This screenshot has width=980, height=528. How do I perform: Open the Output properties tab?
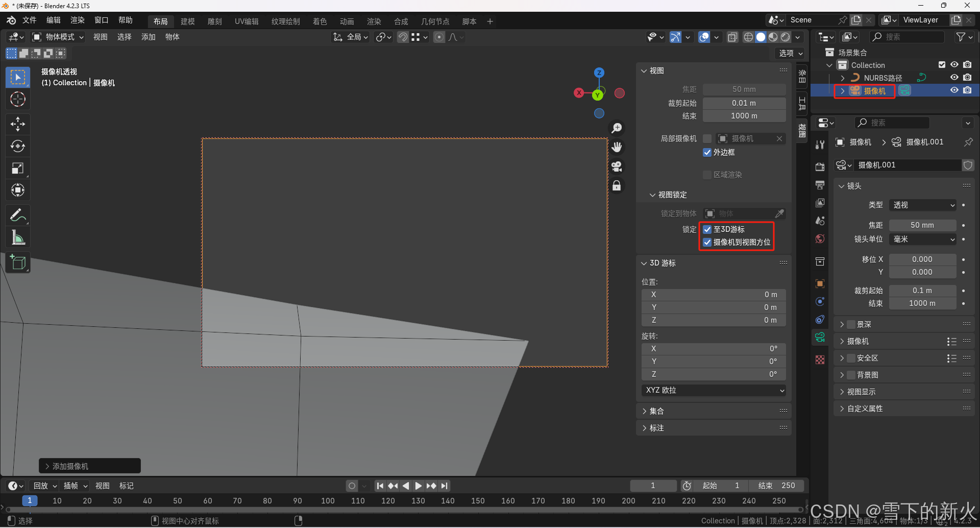coord(820,185)
